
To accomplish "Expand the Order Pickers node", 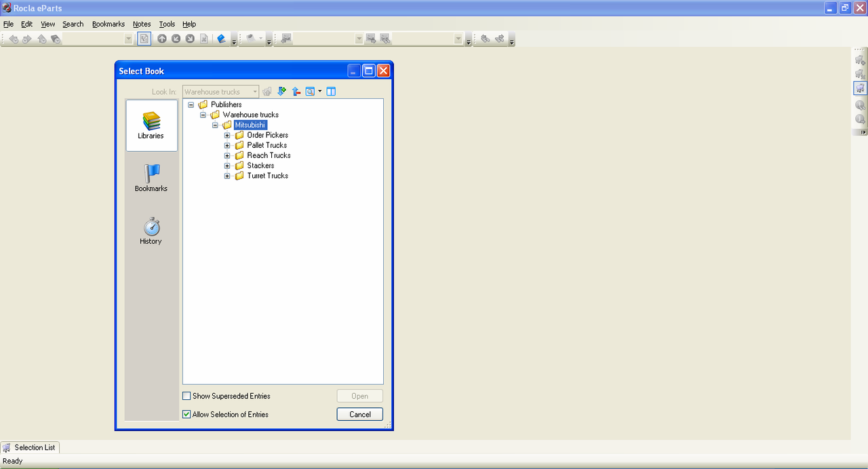I will pos(227,135).
